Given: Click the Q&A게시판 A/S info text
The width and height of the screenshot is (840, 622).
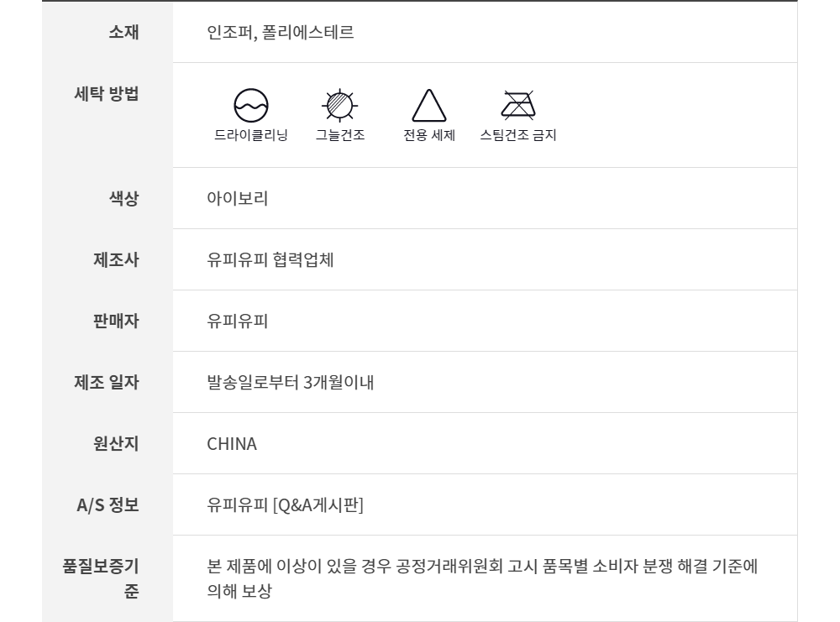Looking at the screenshot, I should point(286,505).
